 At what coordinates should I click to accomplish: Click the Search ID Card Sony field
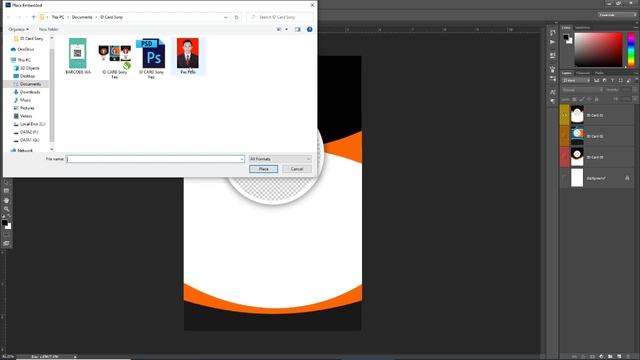tap(280, 17)
